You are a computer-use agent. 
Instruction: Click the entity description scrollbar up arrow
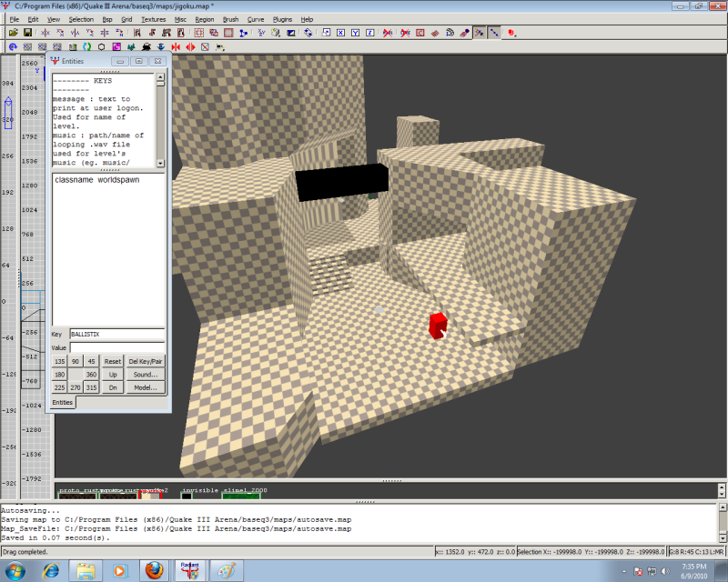click(160, 77)
